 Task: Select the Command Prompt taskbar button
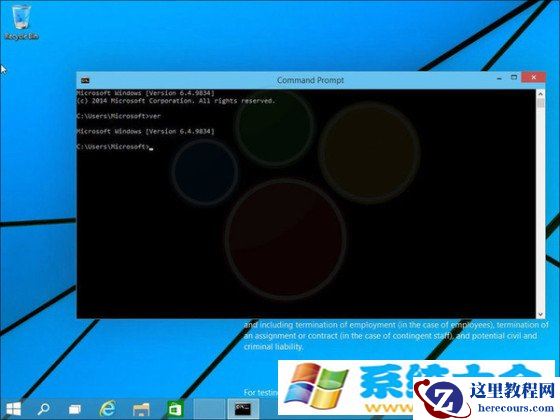243,409
